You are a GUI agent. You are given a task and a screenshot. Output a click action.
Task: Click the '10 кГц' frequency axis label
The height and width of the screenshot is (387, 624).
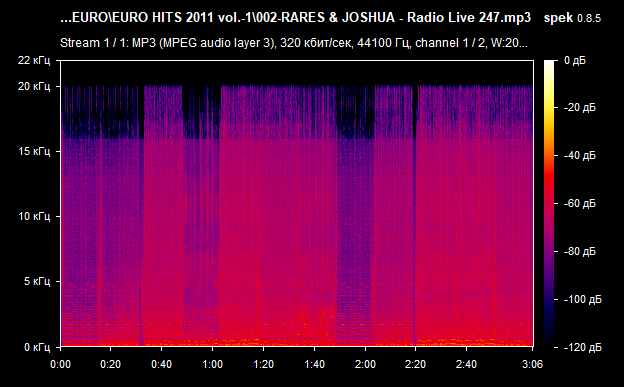(34, 217)
